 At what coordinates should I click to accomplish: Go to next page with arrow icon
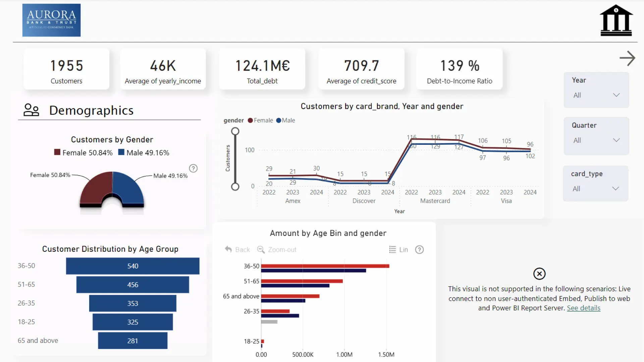click(x=627, y=58)
